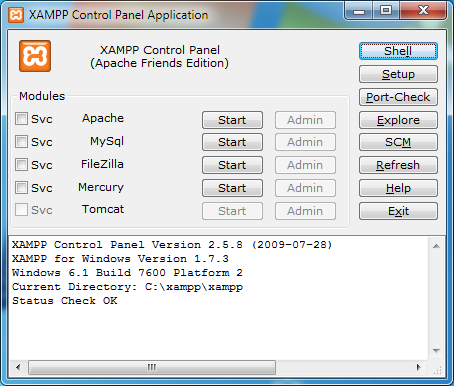Enable the Apache Svc checkbox
Image resolution: width=454 pixels, height=386 pixels.
click(x=21, y=119)
